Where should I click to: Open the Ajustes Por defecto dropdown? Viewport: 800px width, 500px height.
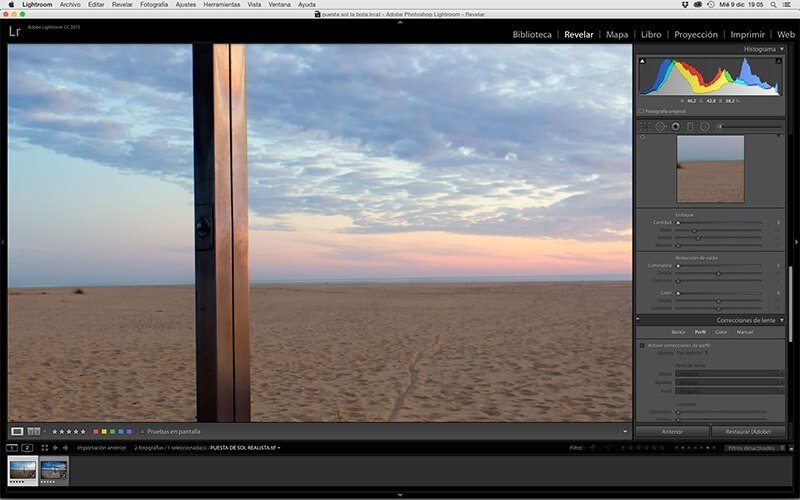coord(692,353)
